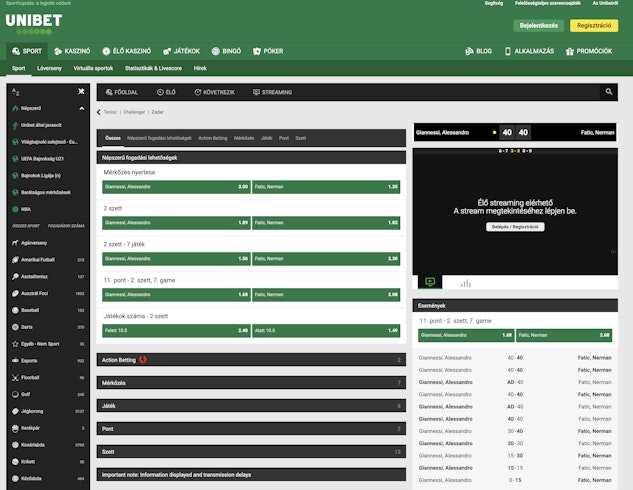Go back using breadcrumb arrow
The image size is (633, 490).
pyautogui.click(x=99, y=112)
